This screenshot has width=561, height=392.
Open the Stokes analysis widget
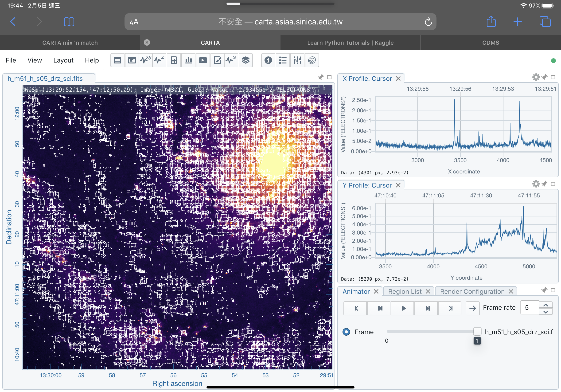(x=231, y=60)
